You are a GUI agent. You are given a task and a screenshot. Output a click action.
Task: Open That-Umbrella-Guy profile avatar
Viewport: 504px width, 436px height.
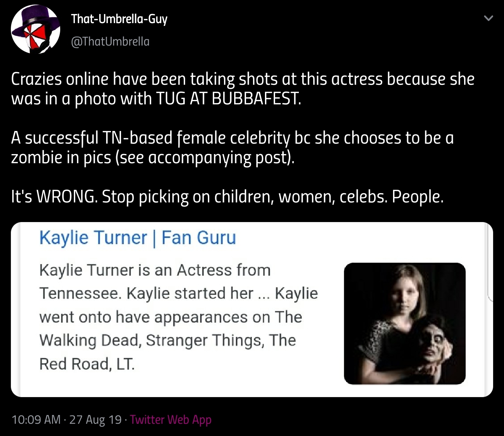click(36, 29)
